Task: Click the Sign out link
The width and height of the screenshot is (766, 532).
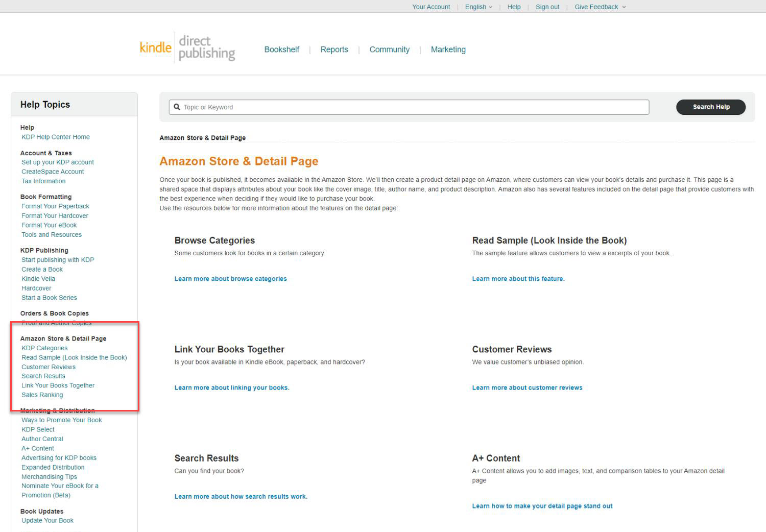Action: click(x=547, y=7)
